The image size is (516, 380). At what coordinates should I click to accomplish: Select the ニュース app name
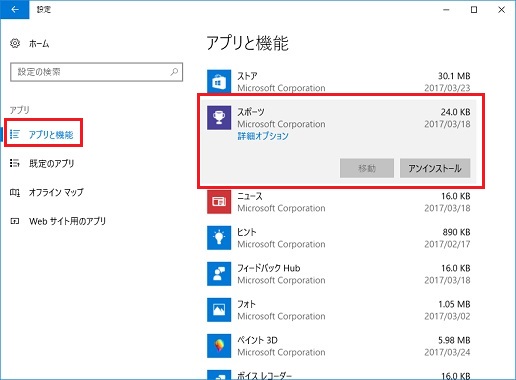[x=250, y=196]
